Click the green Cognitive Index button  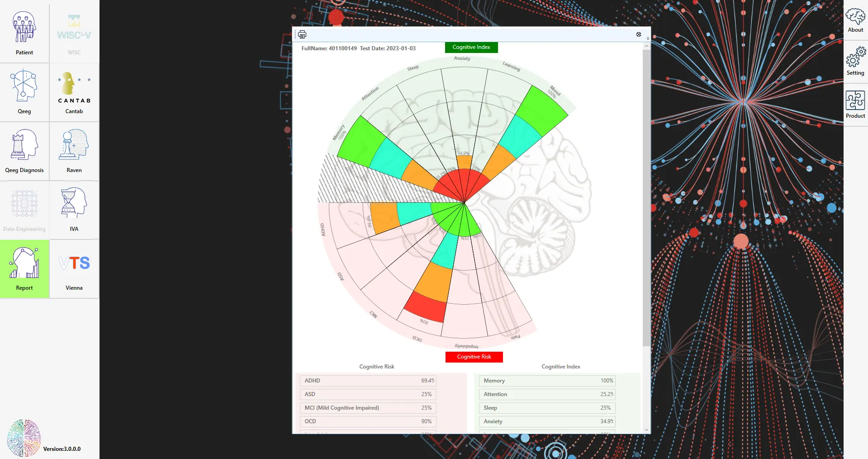coord(471,47)
